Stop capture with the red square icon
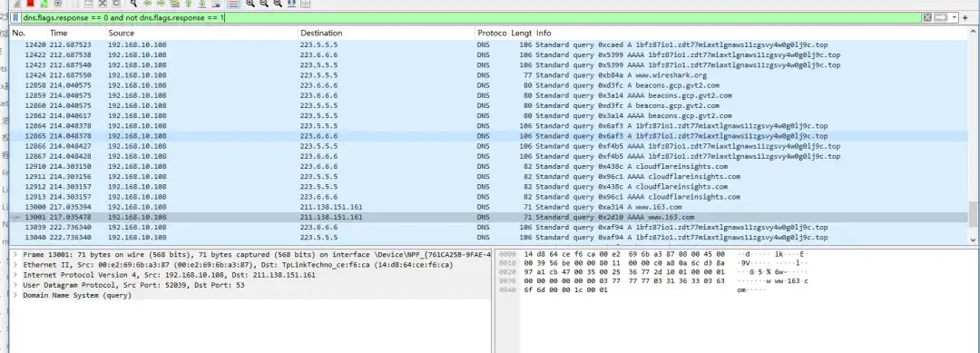 click(31, 4)
